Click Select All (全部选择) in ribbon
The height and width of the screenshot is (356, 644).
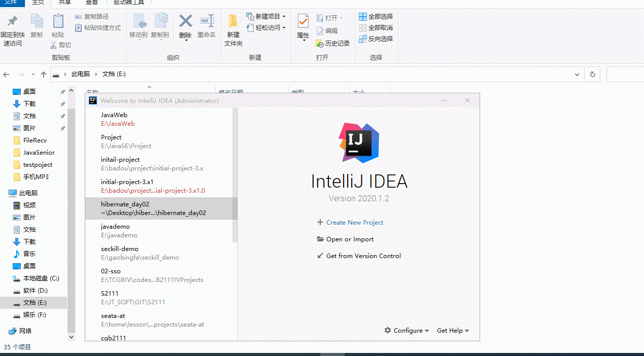point(376,17)
